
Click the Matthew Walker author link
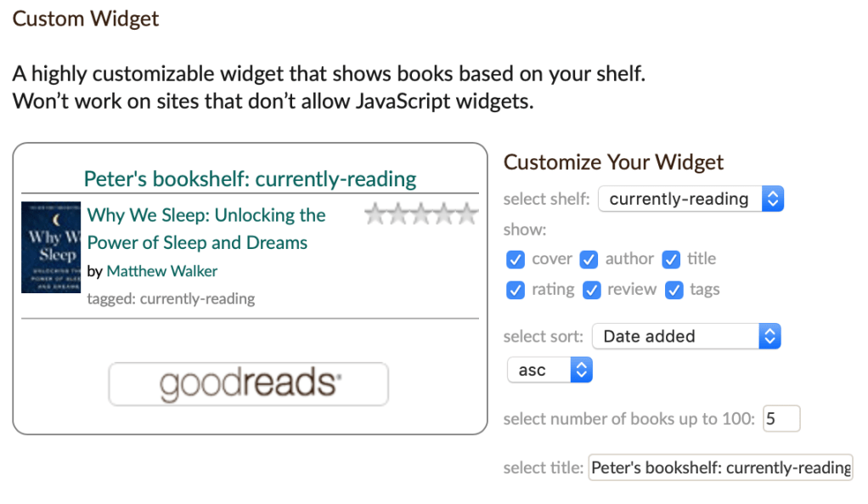[x=162, y=271]
